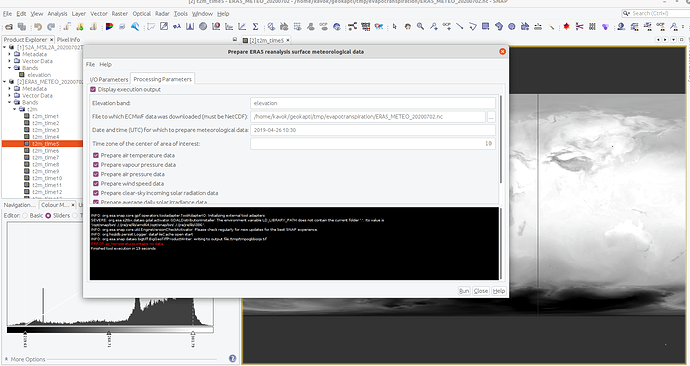Expand Vector Data under S2A_MSIL2A product
Screen dimensions: 690x366
point(10,61)
